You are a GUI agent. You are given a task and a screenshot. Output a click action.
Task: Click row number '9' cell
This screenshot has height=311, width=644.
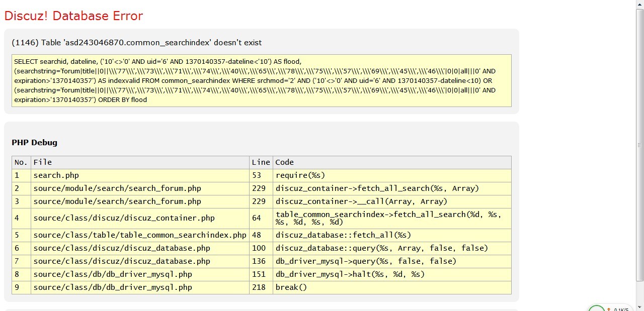21,287
